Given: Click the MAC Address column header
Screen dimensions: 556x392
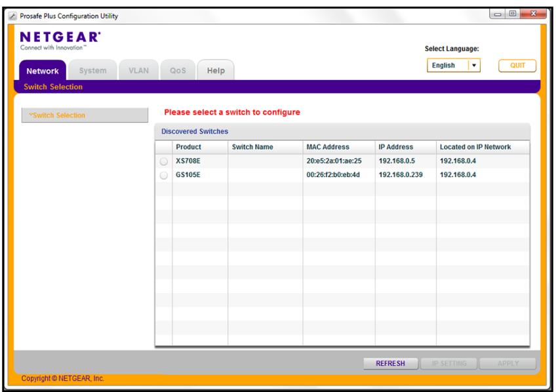Looking at the screenshot, I should [339, 147].
